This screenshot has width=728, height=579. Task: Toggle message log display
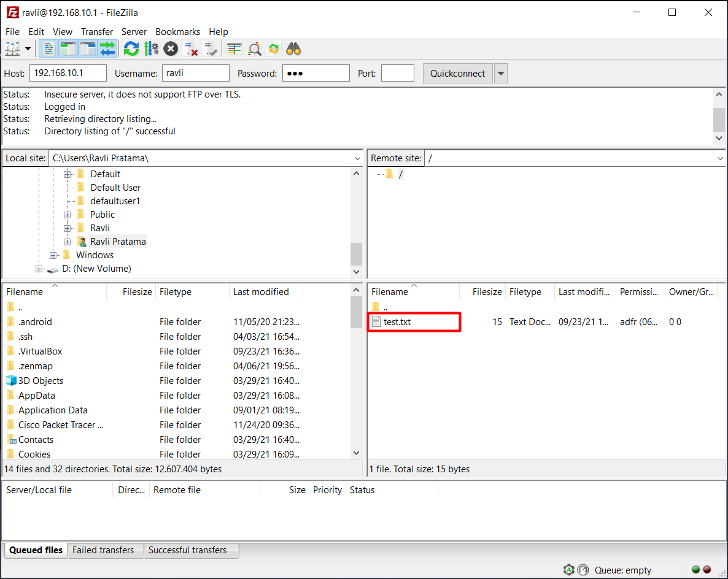click(x=49, y=49)
